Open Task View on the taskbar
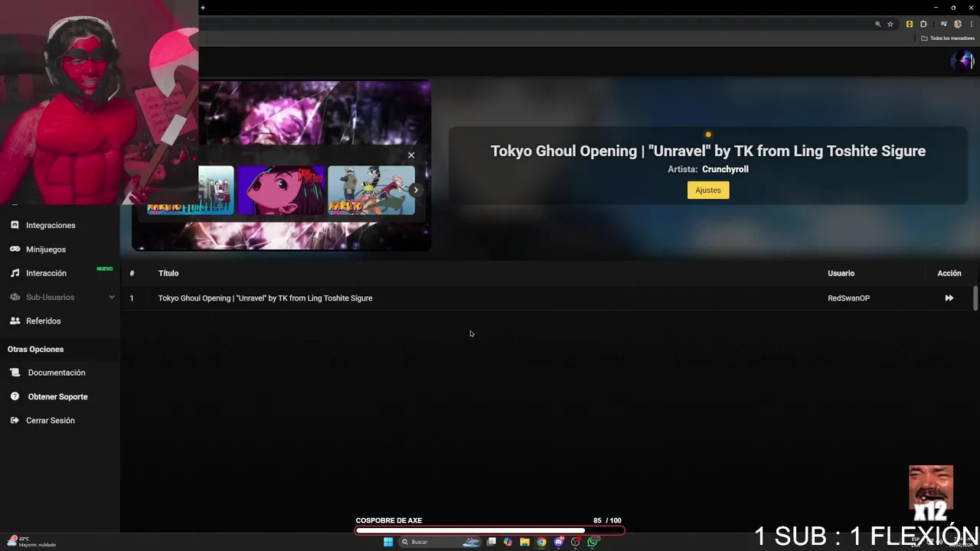The image size is (980, 551). point(491,542)
